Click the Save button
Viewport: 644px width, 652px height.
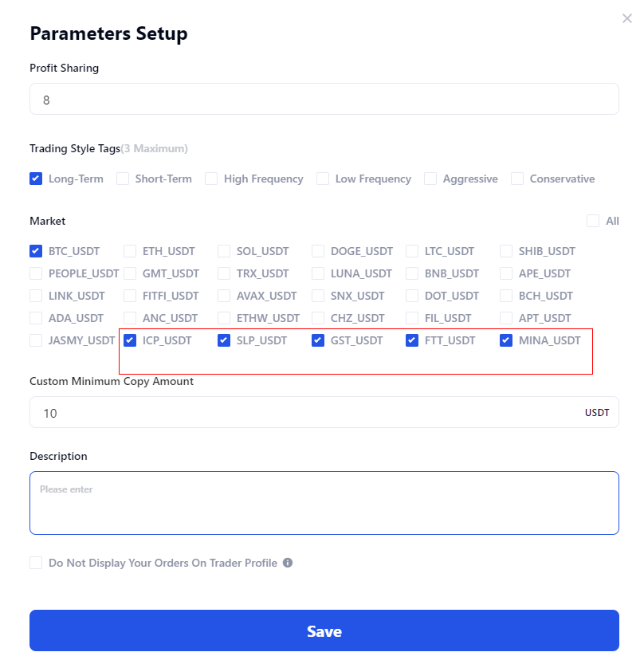[324, 631]
